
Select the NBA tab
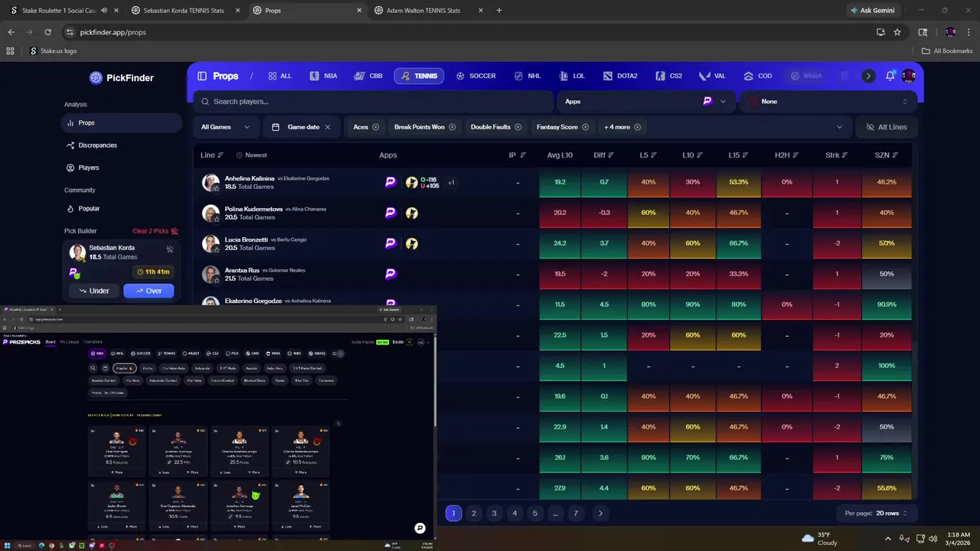pyautogui.click(x=323, y=76)
